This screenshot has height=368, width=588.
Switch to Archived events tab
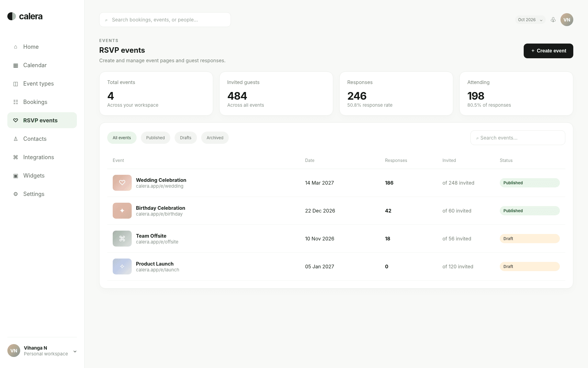click(215, 138)
